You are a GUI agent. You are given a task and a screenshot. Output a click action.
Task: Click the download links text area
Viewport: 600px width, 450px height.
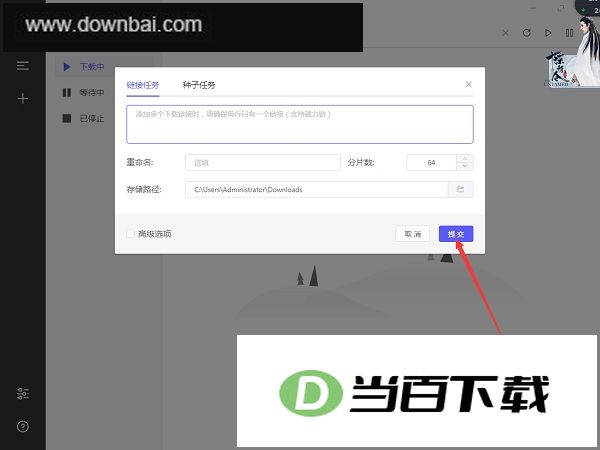300,124
